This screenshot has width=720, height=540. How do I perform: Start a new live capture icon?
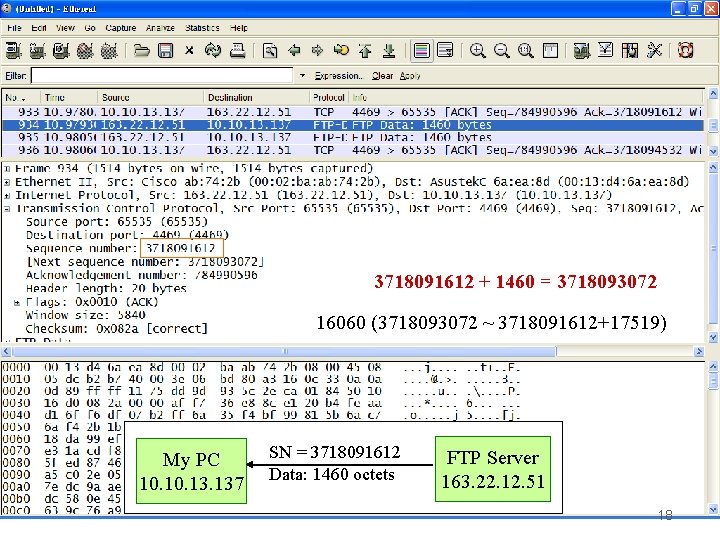[61, 50]
